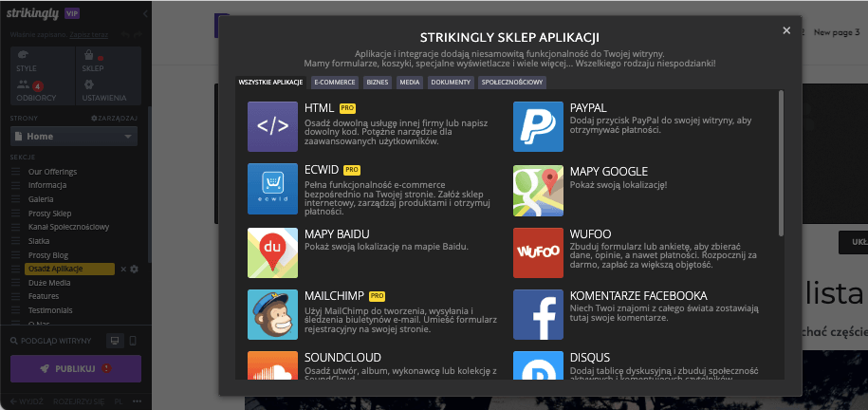
Task: Open the Komentarze Facebooka icon
Action: pyautogui.click(x=538, y=315)
